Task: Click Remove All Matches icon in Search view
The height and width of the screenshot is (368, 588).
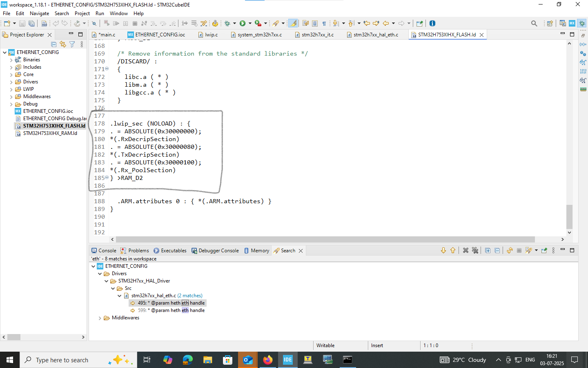Action: click(475, 251)
